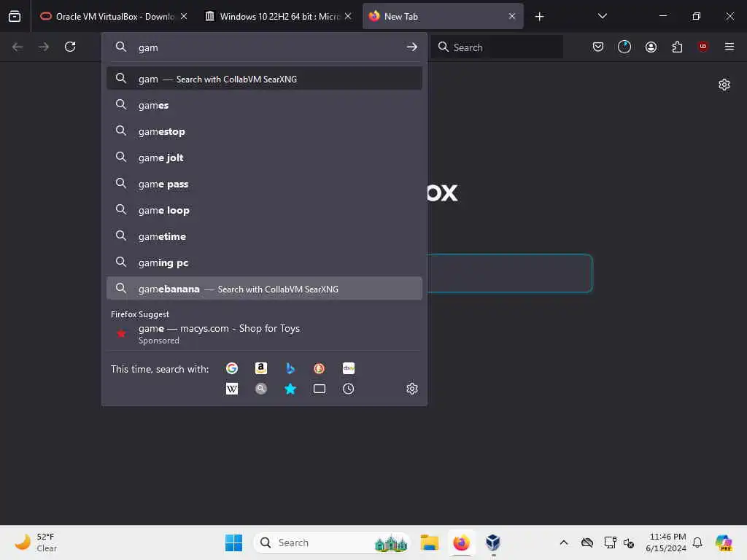Open Extensions puzzle icon
Screen dimensions: 747x560
coord(677,47)
